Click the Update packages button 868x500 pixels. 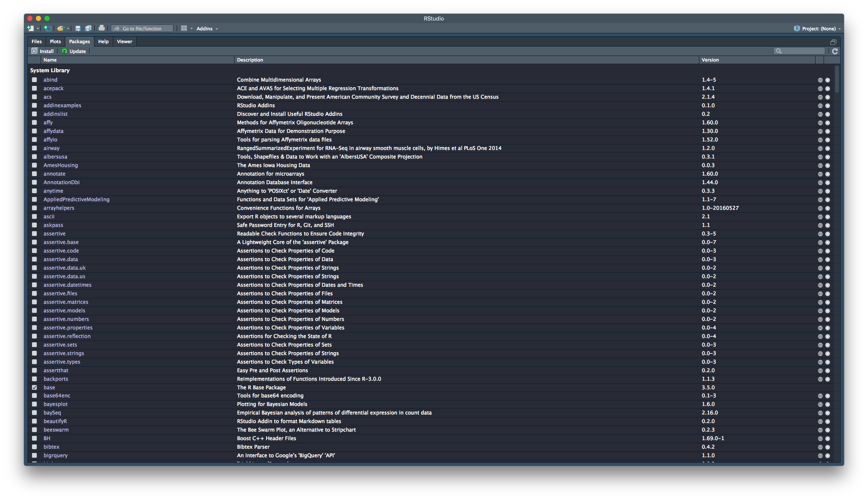click(74, 51)
